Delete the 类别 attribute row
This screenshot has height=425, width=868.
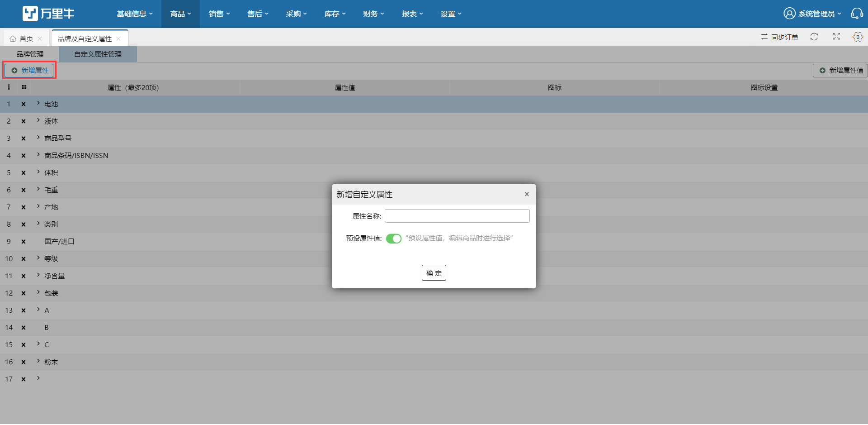click(x=24, y=224)
